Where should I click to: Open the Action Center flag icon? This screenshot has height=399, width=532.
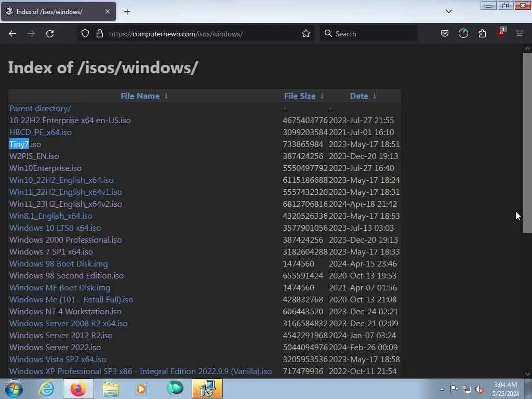click(454, 389)
